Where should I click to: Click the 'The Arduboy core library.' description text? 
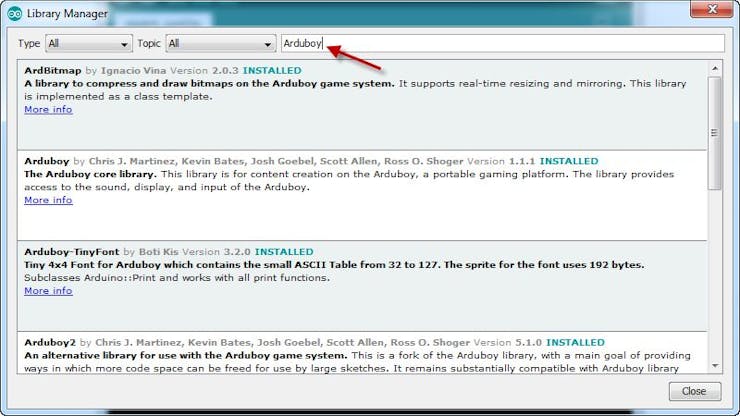(x=90, y=174)
